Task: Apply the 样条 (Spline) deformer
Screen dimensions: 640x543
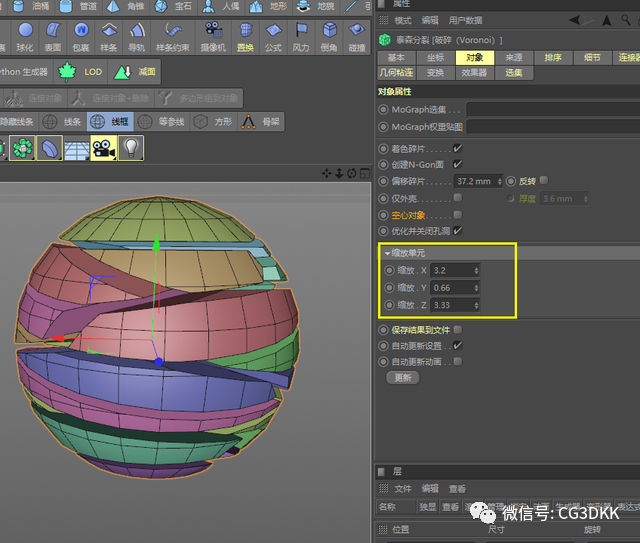Action: [109, 37]
